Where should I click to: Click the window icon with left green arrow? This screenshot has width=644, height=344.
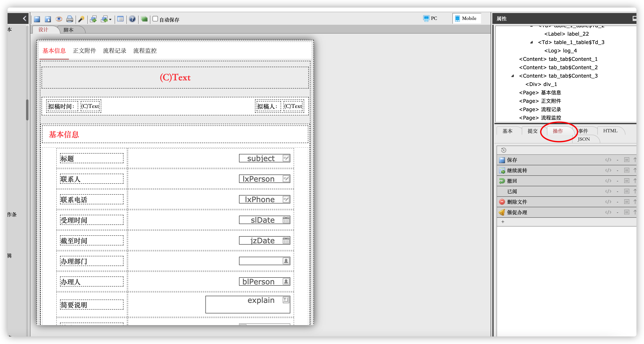104,19
